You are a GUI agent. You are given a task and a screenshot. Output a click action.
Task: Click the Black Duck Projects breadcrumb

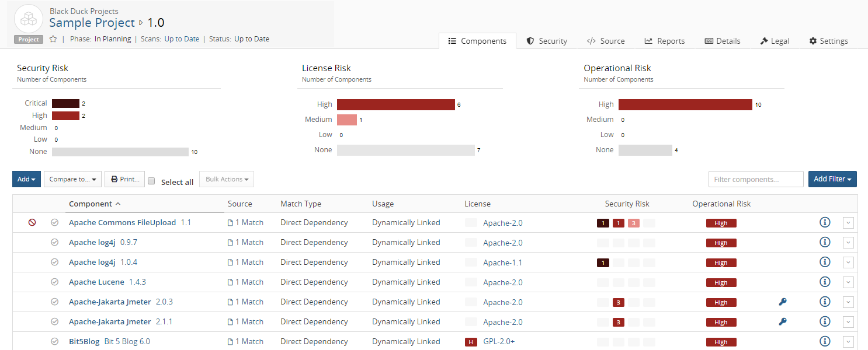84,11
